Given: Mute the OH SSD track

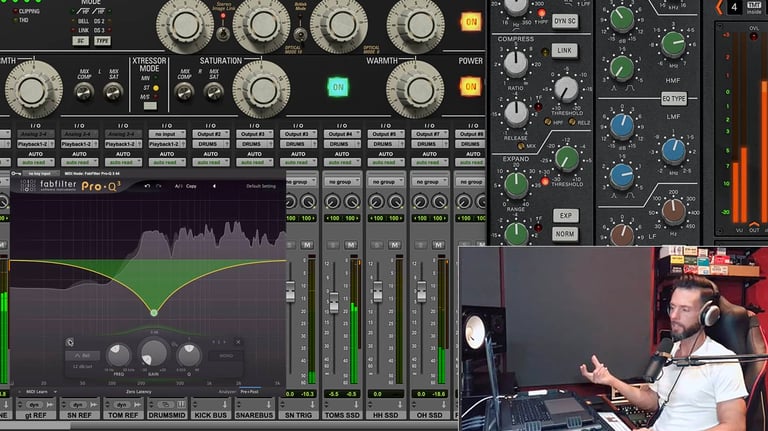Looking at the screenshot, I should pos(438,244).
